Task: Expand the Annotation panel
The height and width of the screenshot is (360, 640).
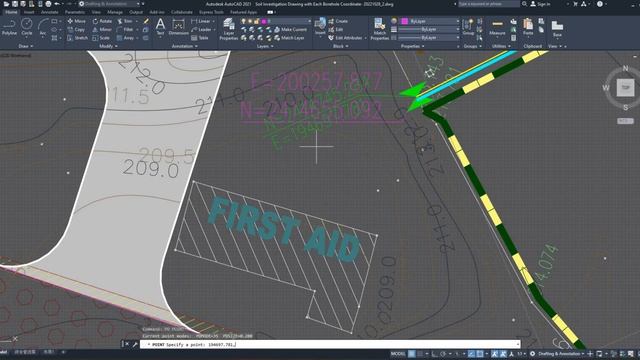Action: point(184,47)
